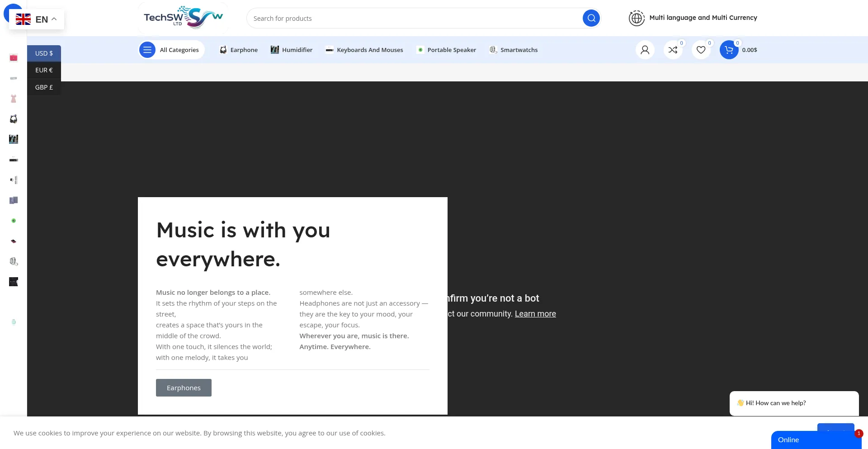The image size is (868, 449).
Task: Open the Humidifier category
Action: (x=292, y=50)
